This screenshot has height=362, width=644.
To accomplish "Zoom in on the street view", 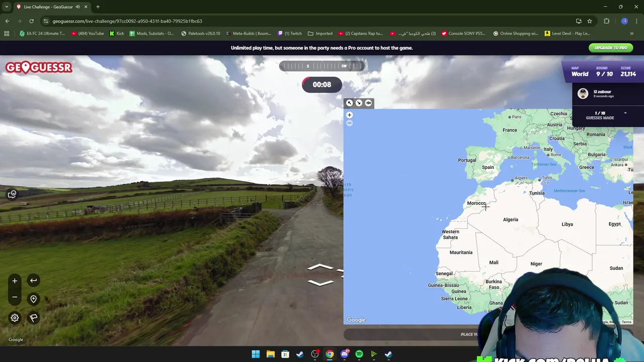I will click(15, 281).
